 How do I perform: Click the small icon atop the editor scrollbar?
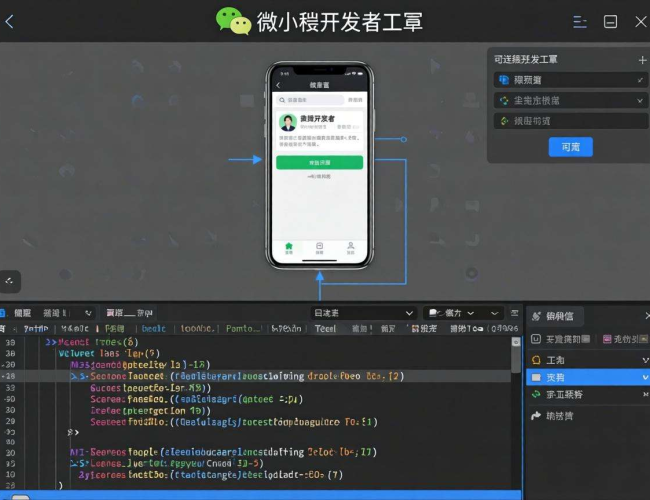coord(516,342)
